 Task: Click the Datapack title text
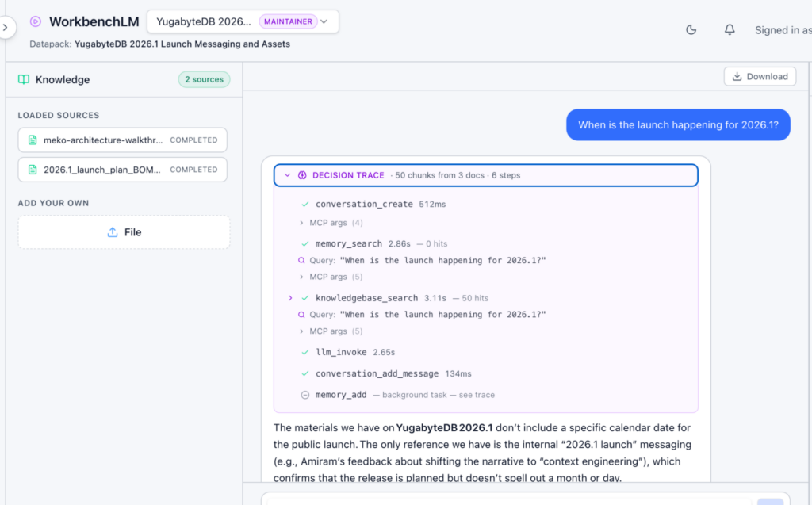[182, 44]
